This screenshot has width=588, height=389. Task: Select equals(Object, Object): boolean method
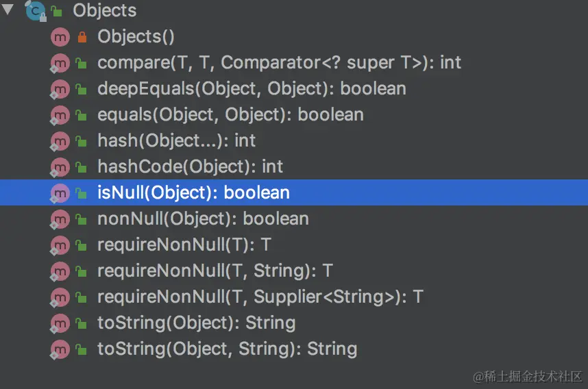[230, 114]
